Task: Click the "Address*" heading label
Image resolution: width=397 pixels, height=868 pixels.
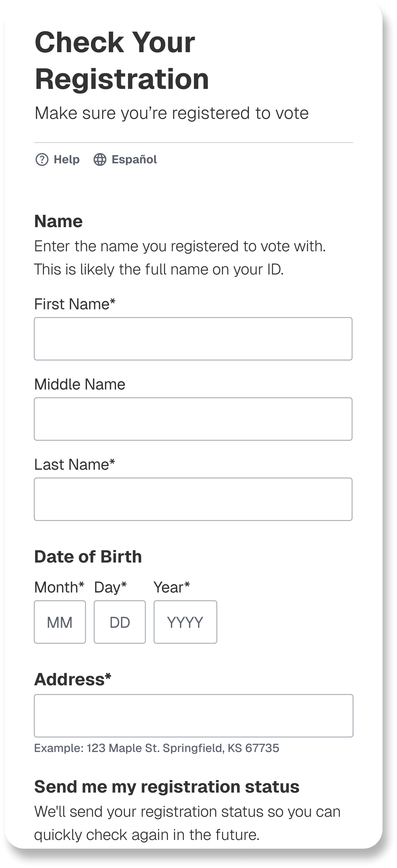Action: coord(73,679)
